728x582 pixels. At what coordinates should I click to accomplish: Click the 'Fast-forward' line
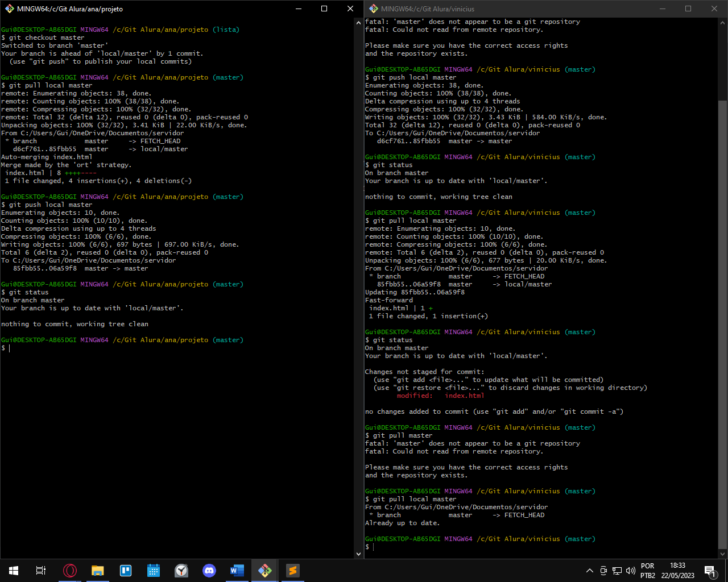tap(389, 300)
